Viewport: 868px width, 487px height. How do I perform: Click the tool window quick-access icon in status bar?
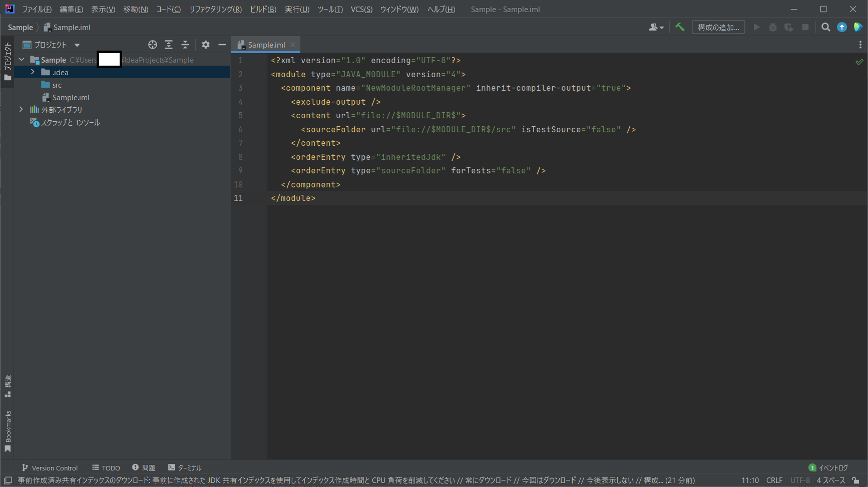[8, 480]
